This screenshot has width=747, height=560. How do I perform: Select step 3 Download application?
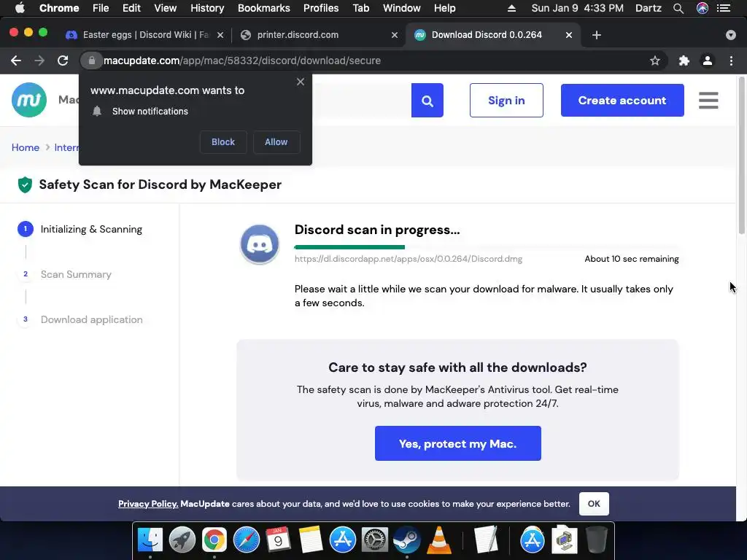[x=80, y=319]
